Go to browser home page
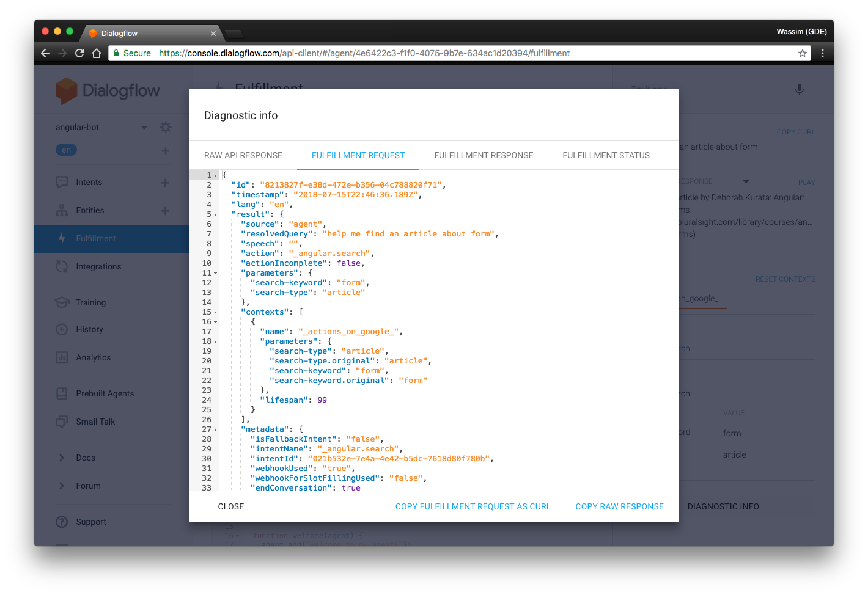 coord(97,53)
